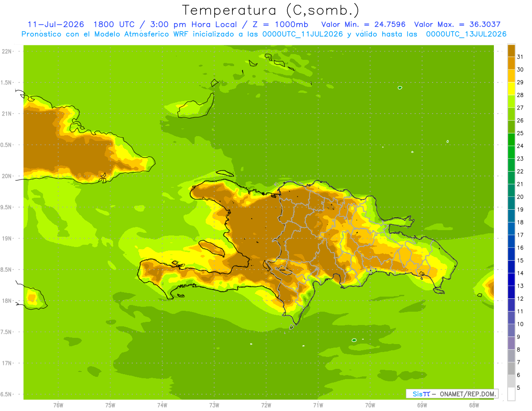
Task: Click the '15' color scale label
Action: (x=520, y=260)
